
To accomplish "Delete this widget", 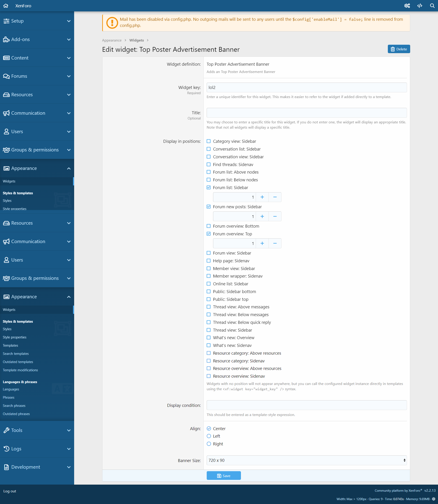I will [399, 49].
